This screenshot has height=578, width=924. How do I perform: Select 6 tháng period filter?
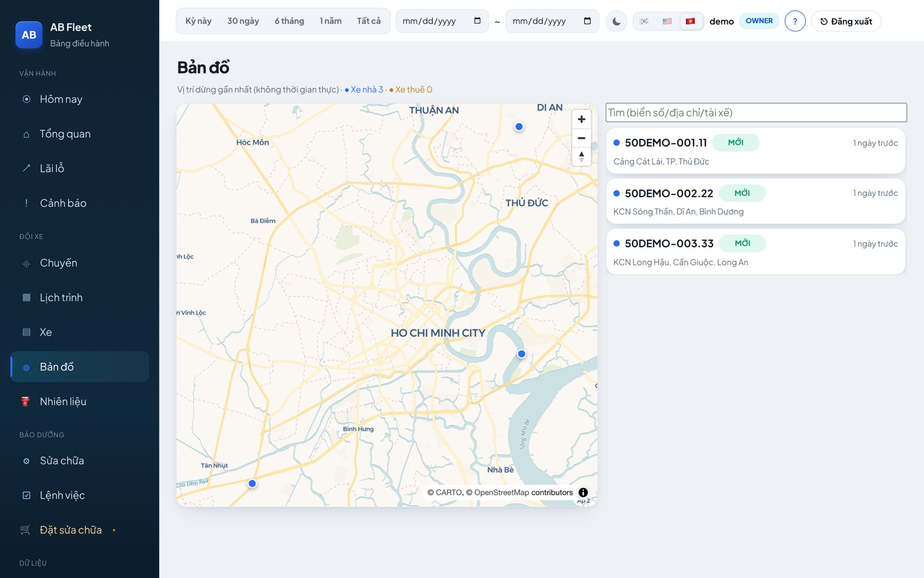coord(289,21)
